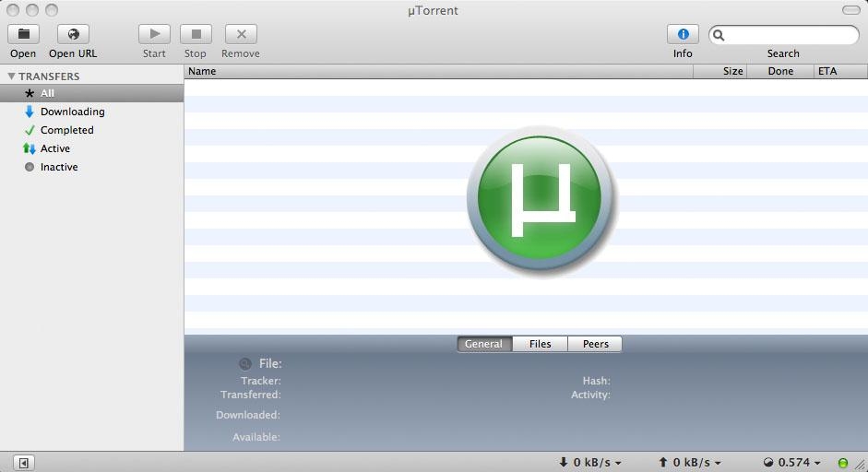The width and height of the screenshot is (868, 472).
Task: Click the green network status indicator
Action: [x=843, y=463]
